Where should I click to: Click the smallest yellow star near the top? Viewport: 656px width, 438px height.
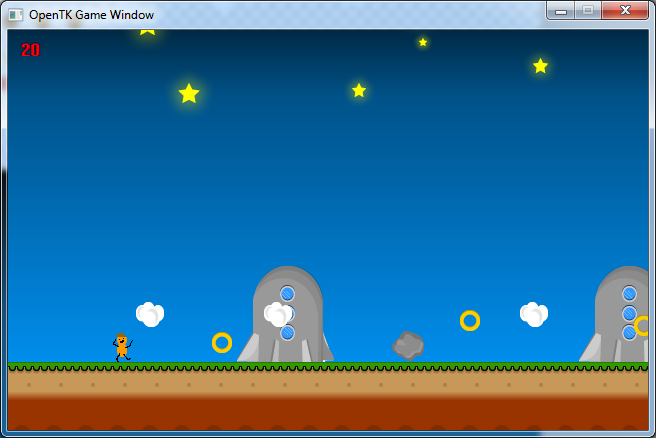click(x=423, y=42)
